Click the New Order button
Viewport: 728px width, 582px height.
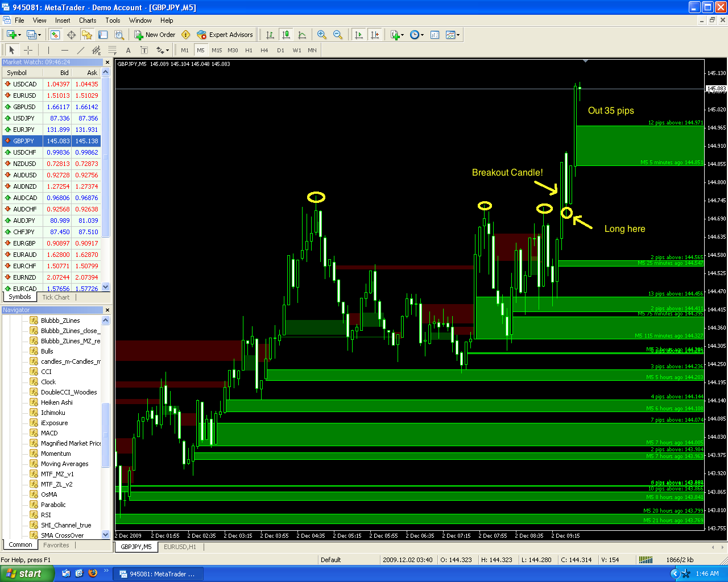click(155, 35)
